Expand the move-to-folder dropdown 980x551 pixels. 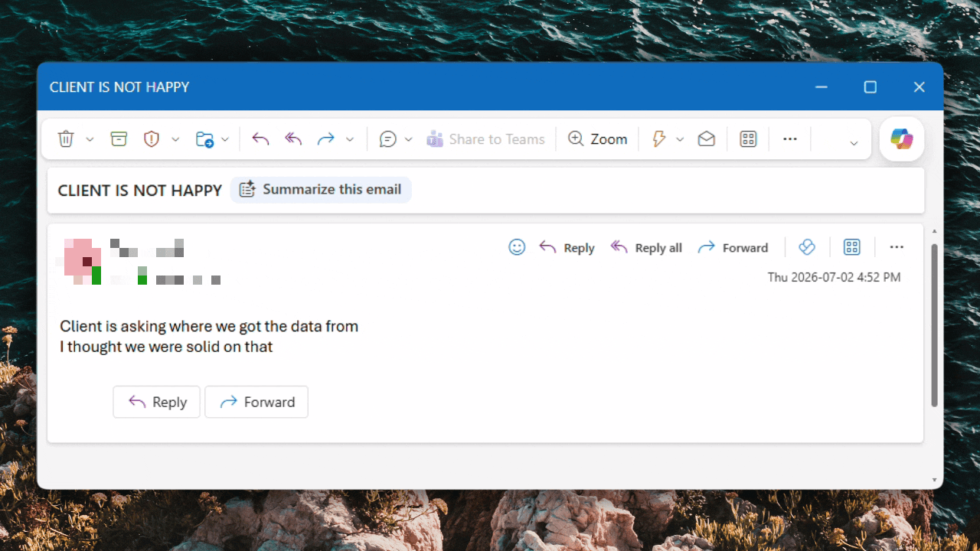pyautogui.click(x=225, y=139)
